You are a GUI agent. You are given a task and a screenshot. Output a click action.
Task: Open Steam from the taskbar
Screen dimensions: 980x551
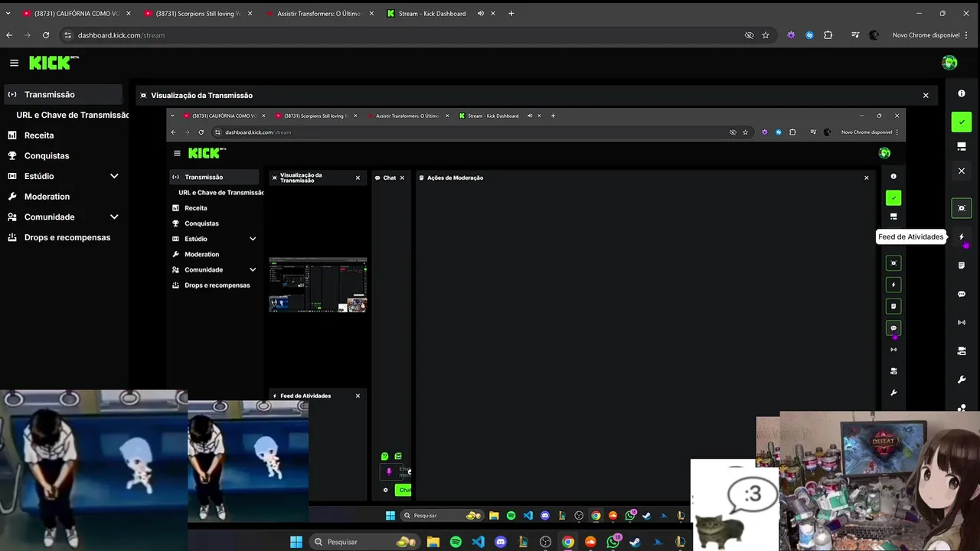pos(635,542)
